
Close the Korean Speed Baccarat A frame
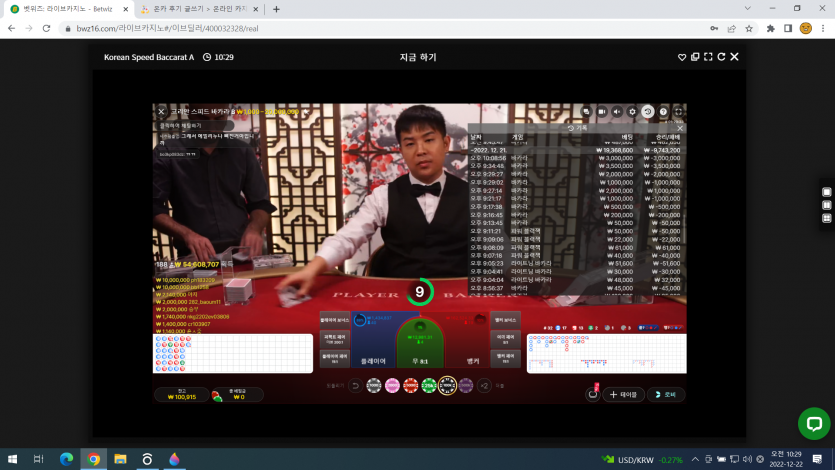pos(734,57)
